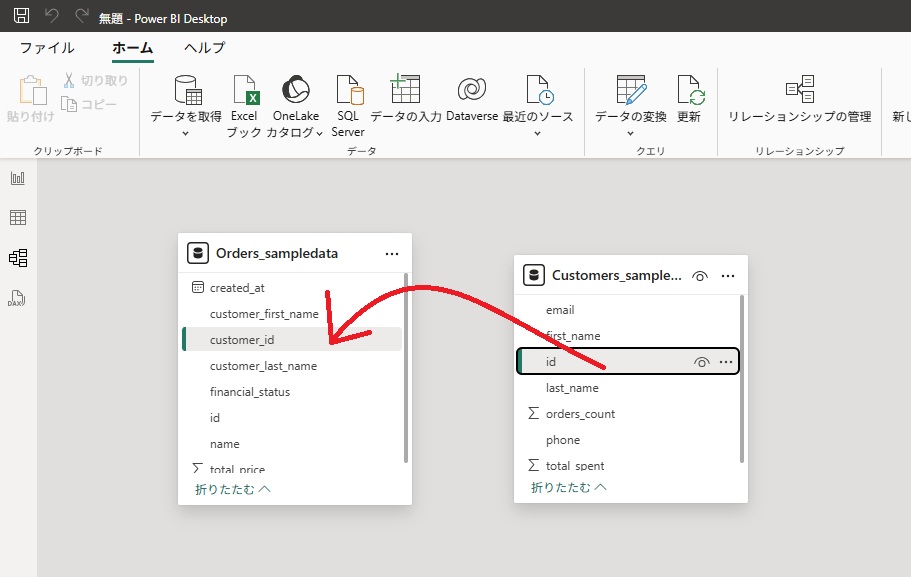Select the Orders_sampledata table title
The width and height of the screenshot is (911, 577).
point(277,253)
